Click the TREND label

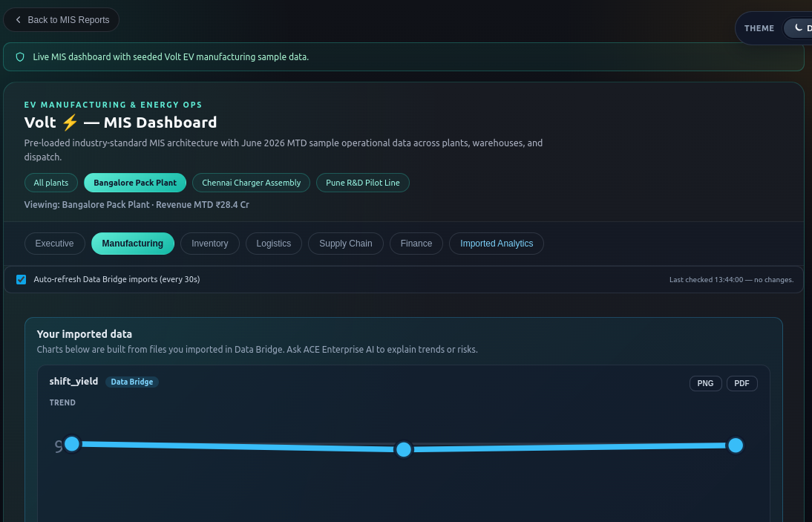pos(62,402)
